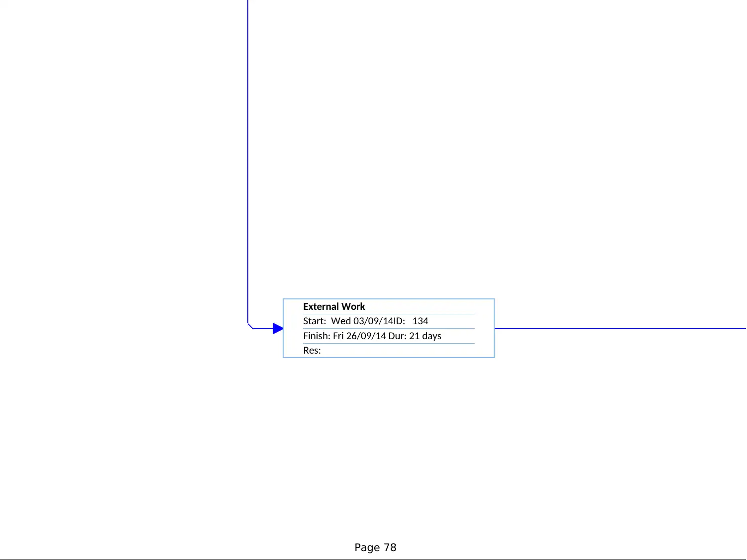Click the Res: field row
747x560 pixels.
pos(389,351)
